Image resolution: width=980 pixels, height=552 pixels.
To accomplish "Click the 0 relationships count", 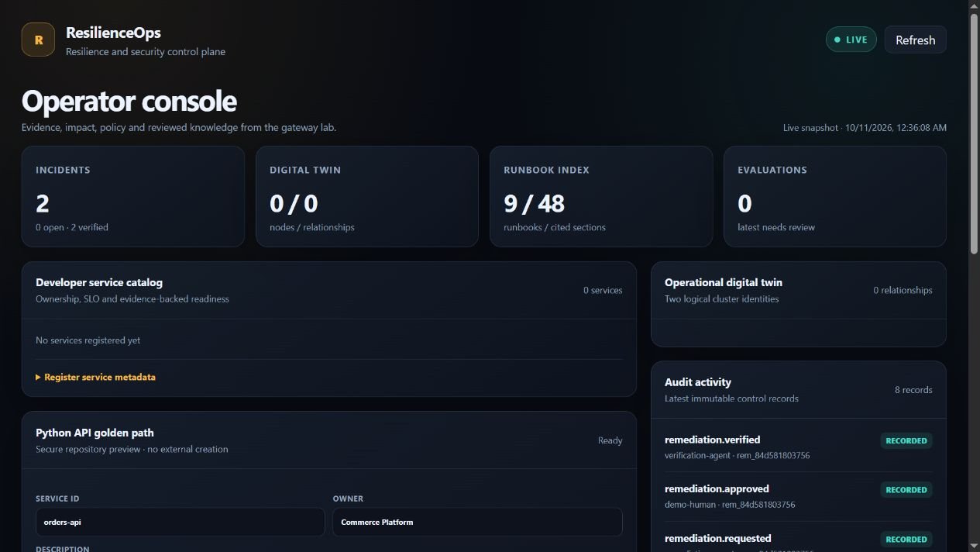I will tap(903, 291).
